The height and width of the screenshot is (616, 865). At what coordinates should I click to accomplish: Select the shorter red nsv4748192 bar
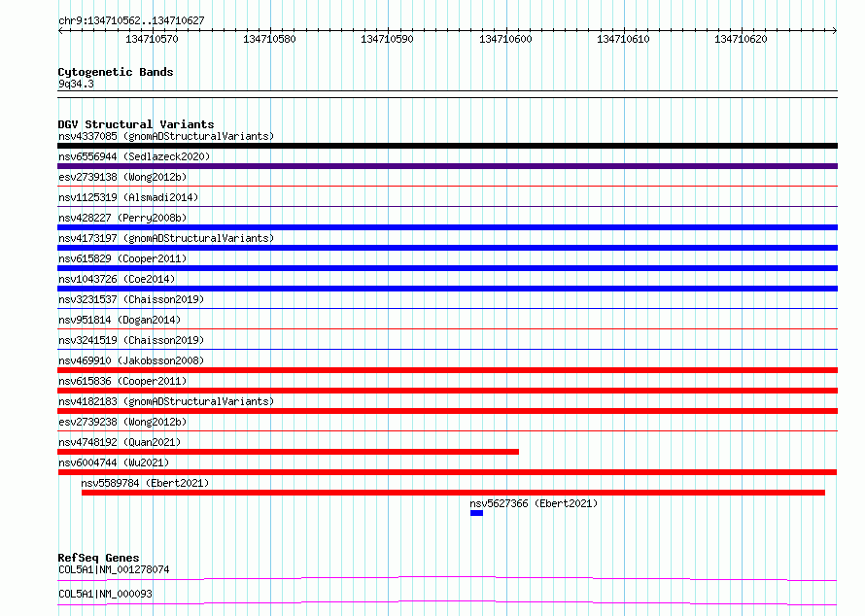[x=288, y=452]
